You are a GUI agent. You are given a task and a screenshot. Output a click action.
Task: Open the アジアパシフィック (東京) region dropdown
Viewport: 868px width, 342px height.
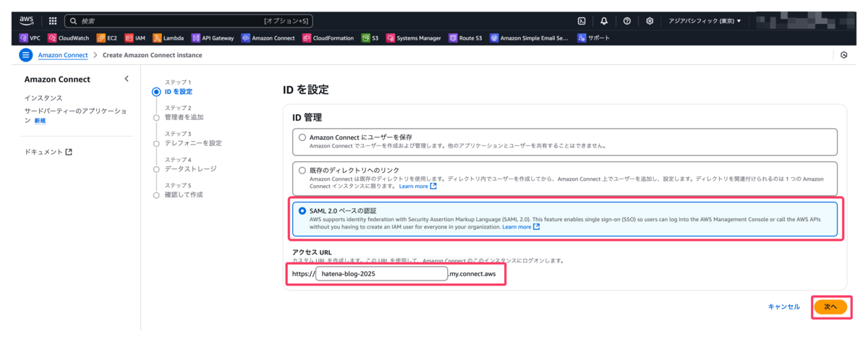pyautogui.click(x=705, y=21)
